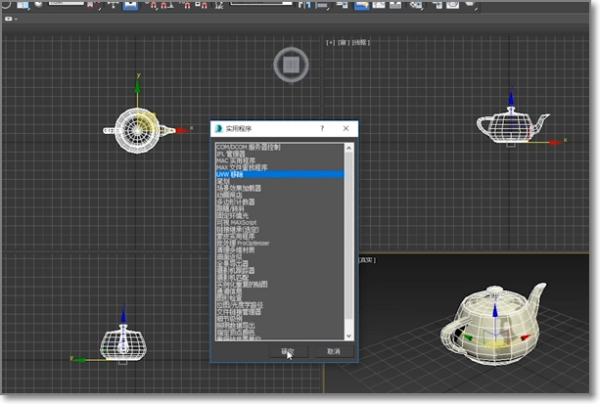Click the [+] label of the front viewport
Viewport: 600px width, 404px height.
[x=330, y=42]
